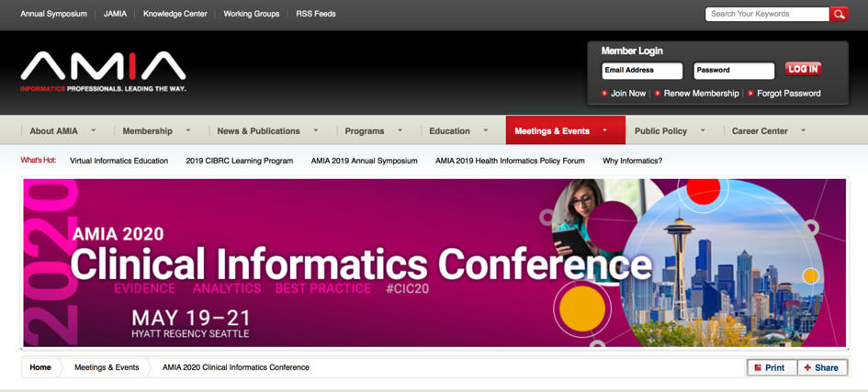The image size is (868, 392).
Task: Click the Print button
Action: click(772, 368)
